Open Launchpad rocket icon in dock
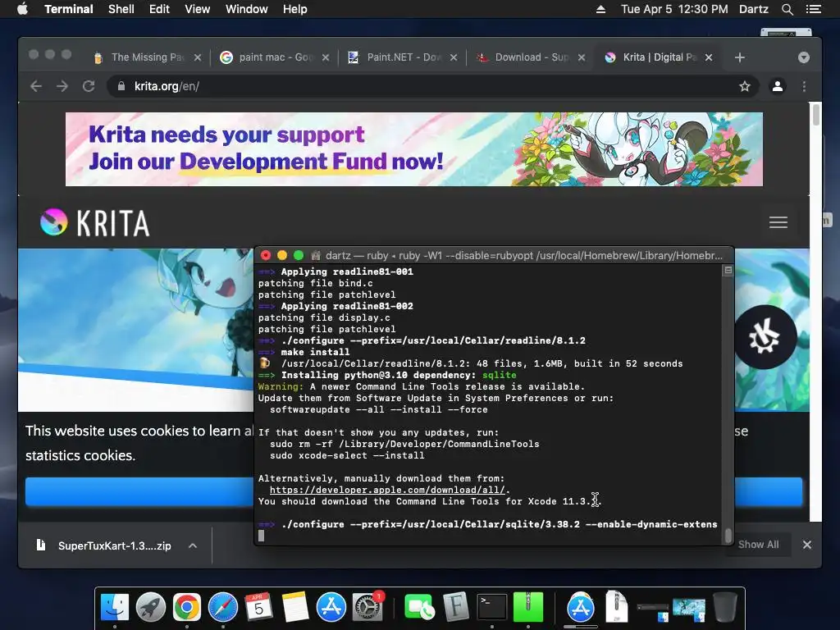This screenshot has height=630, width=840. pos(151,608)
